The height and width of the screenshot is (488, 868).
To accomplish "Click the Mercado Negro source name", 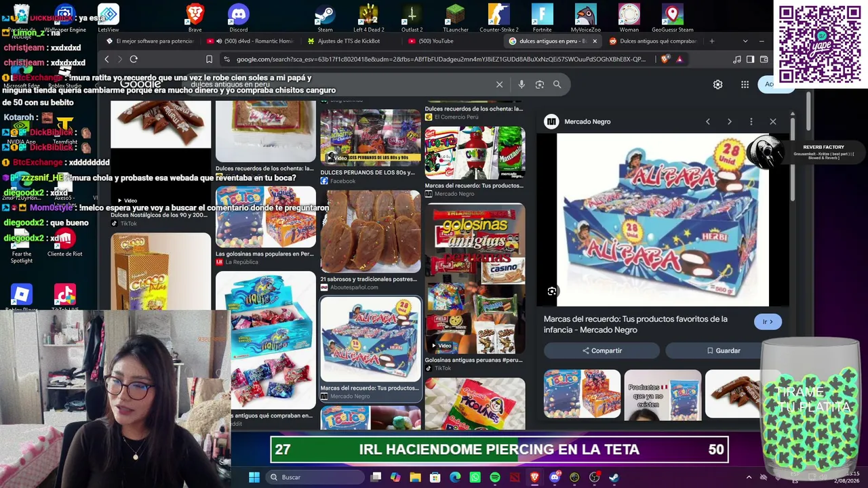I will pyautogui.click(x=587, y=122).
